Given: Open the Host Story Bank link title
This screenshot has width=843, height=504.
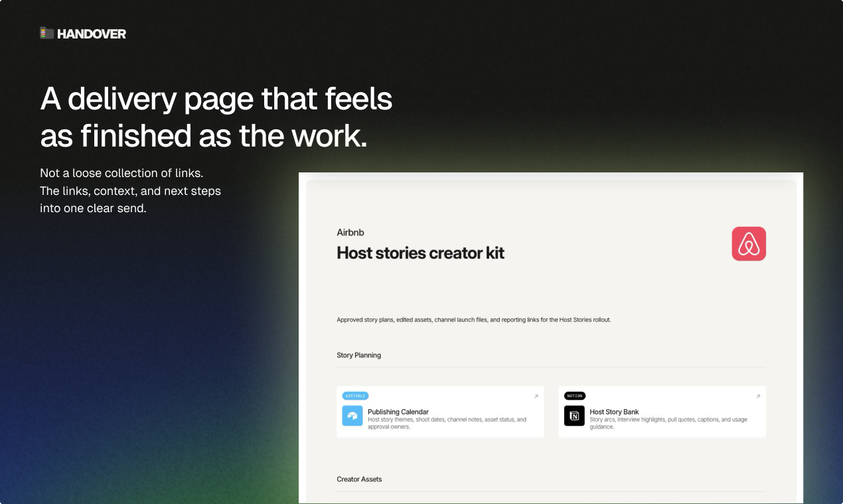Looking at the screenshot, I should click(x=614, y=412).
